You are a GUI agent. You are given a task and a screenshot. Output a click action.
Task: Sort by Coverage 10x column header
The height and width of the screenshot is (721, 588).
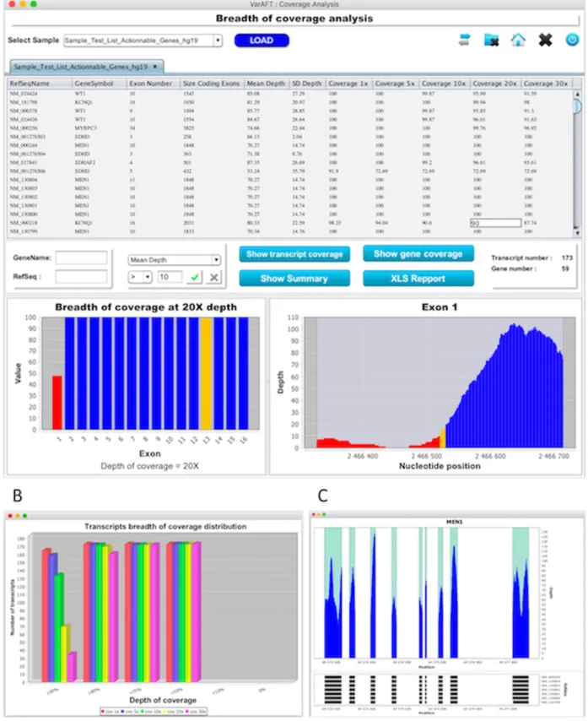[x=445, y=84]
